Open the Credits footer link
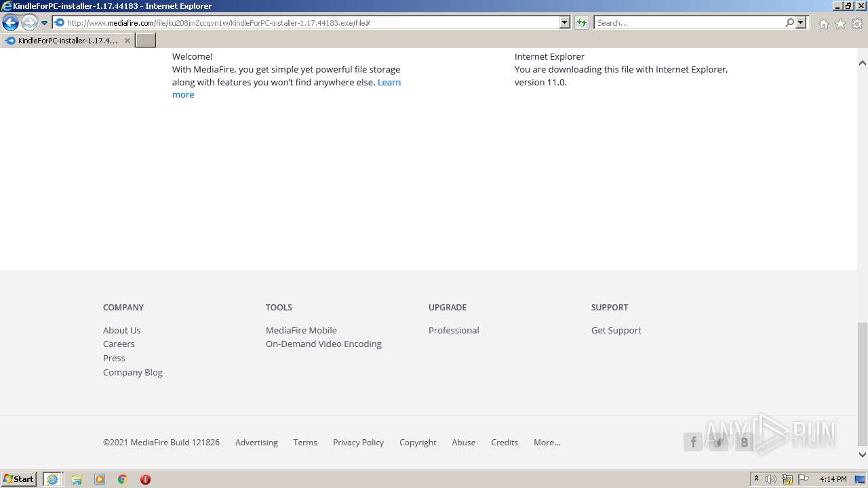The height and width of the screenshot is (488, 868). [x=505, y=442]
